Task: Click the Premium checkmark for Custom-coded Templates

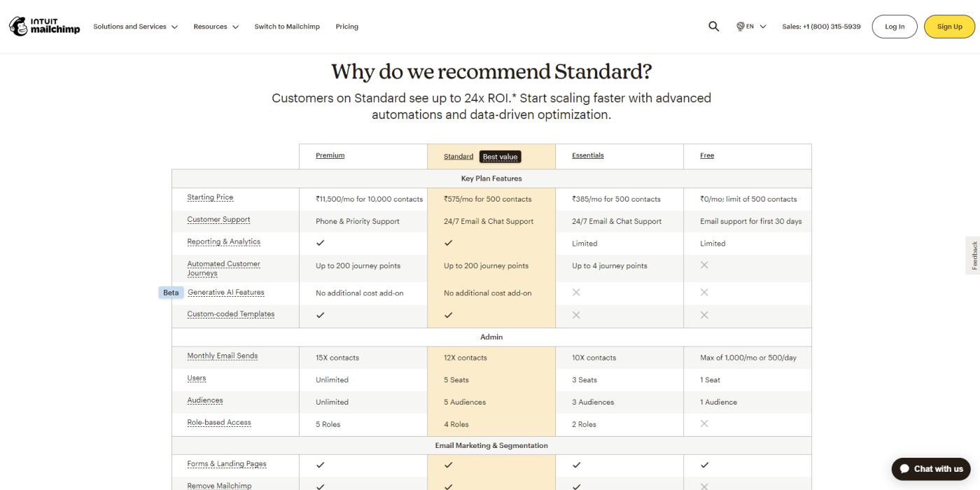Action: (321, 315)
